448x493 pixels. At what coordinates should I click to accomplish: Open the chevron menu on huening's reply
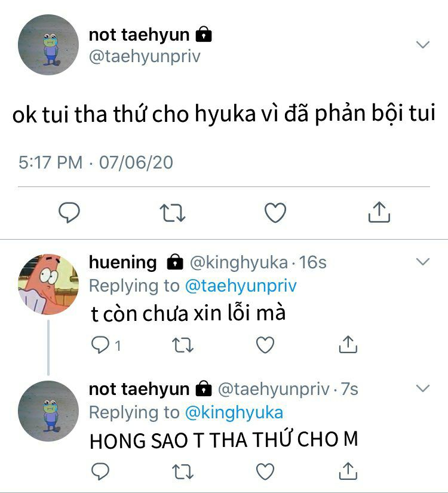422,262
